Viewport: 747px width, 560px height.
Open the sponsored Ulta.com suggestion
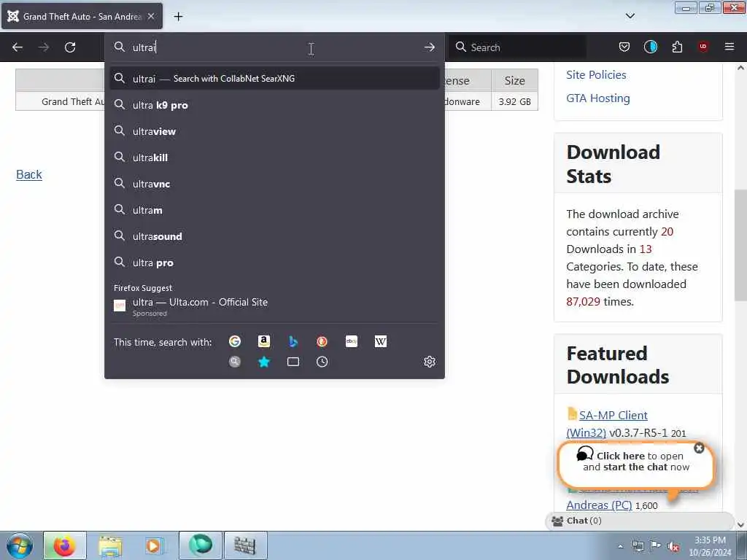(274, 307)
